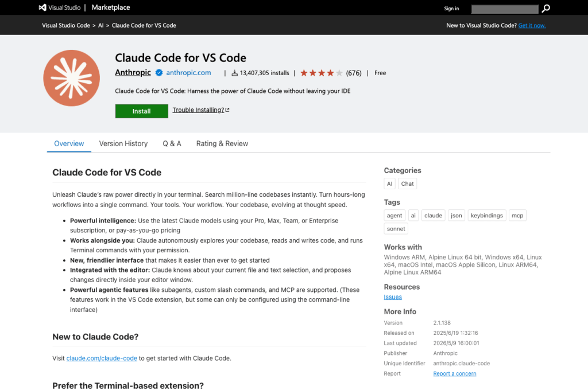Viewport: 588px width, 390px height.
Task: Switch to Rating & Review tab
Action: coord(222,143)
